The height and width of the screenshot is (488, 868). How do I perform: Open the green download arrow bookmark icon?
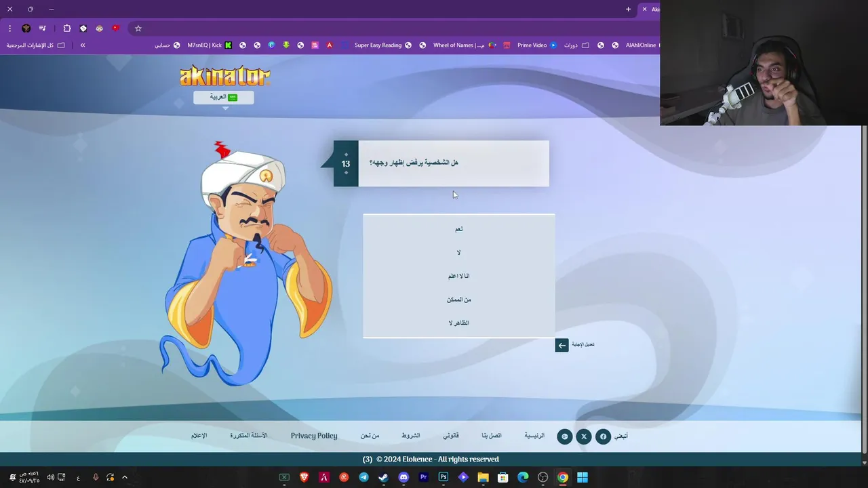(286, 45)
